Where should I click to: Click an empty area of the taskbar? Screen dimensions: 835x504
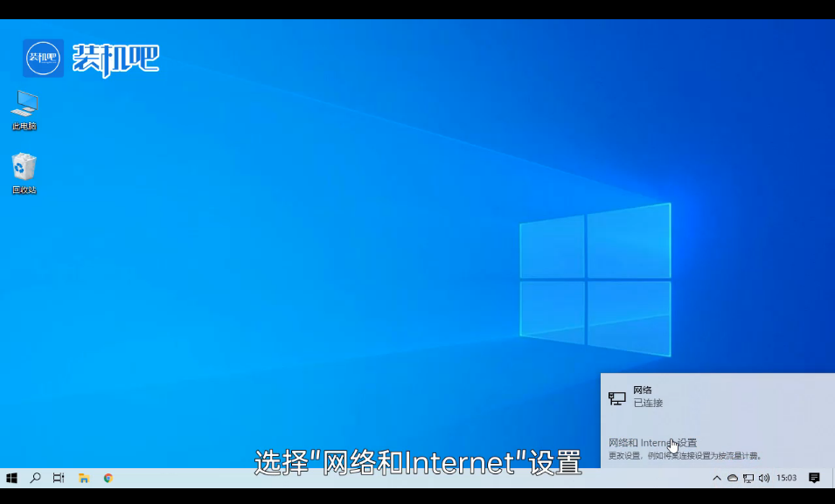[x=393, y=478]
